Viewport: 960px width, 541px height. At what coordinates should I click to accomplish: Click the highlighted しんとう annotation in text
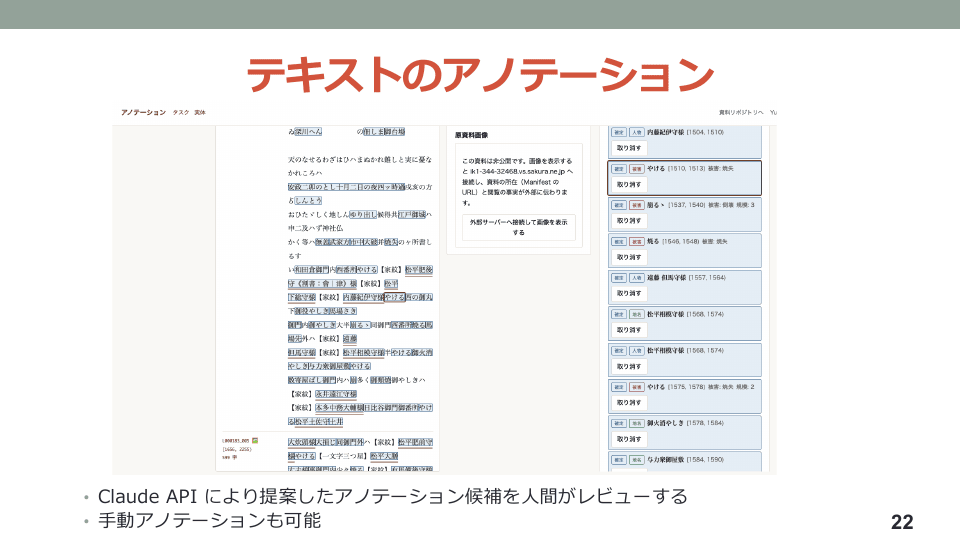tap(308, 201)
